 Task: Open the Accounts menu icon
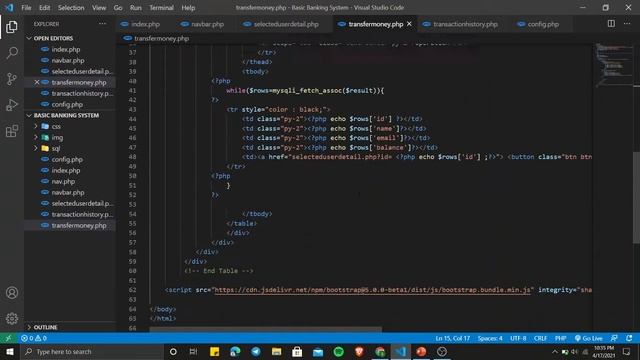[x=12, y=293]
